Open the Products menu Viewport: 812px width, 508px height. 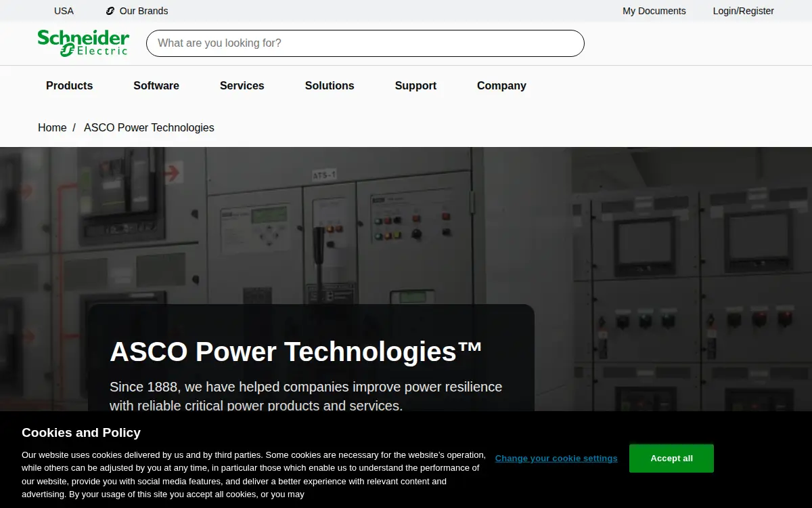(x=70, y=86)
